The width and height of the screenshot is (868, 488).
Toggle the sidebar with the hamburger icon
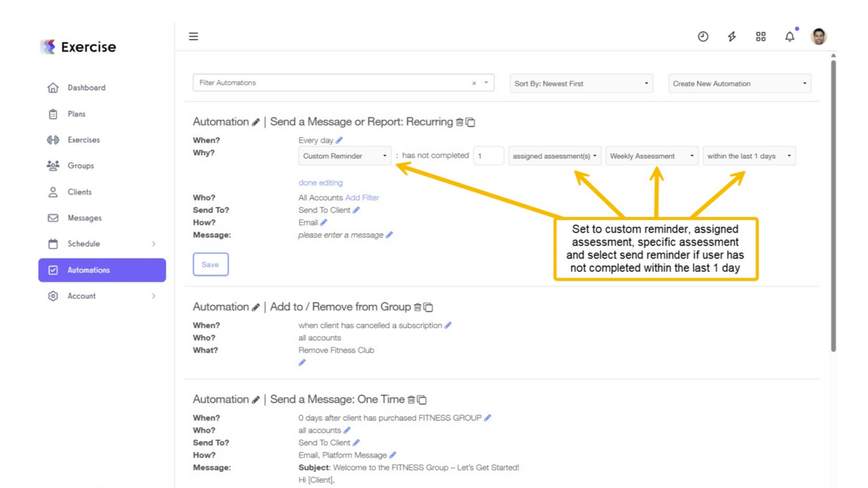(193, 36)
